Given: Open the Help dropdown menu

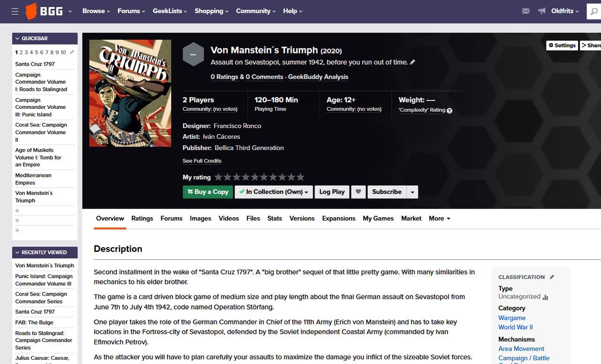Looking at the screenshot, I should coord(293,11).
